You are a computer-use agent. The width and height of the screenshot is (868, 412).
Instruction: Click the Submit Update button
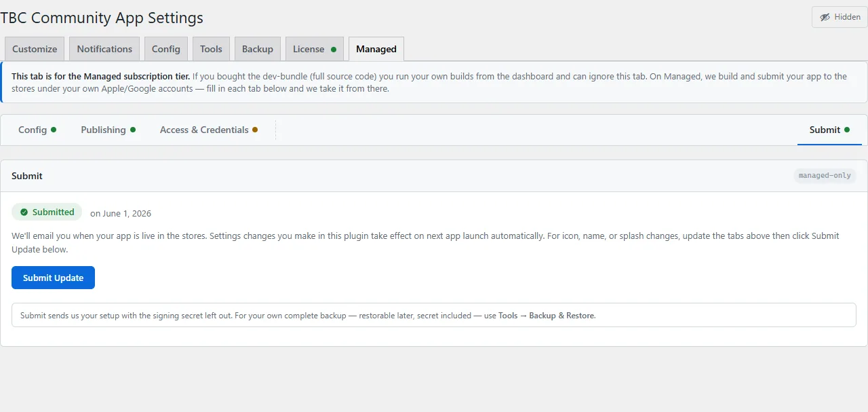(53, 278)
